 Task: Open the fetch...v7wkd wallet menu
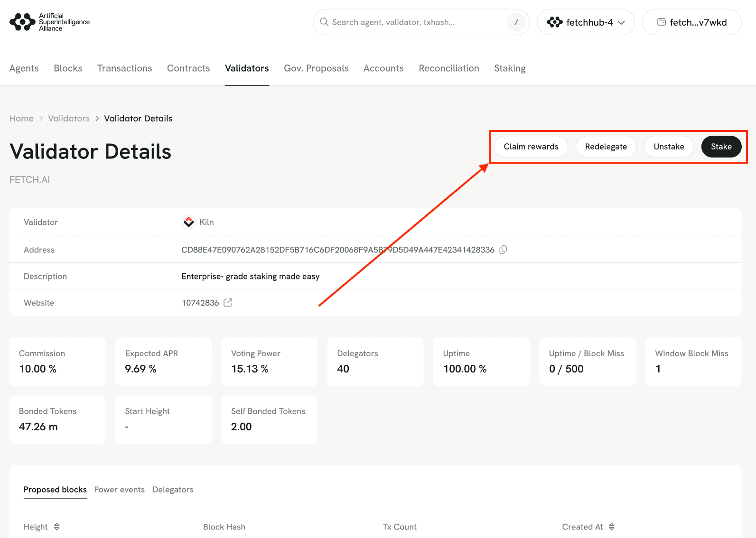(691, 22)
